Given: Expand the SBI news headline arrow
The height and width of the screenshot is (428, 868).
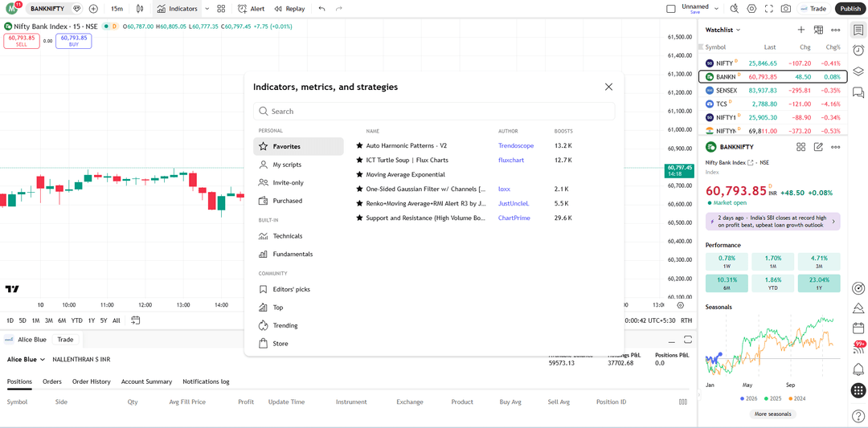Looking at the screenshot, I should (833, 221).
